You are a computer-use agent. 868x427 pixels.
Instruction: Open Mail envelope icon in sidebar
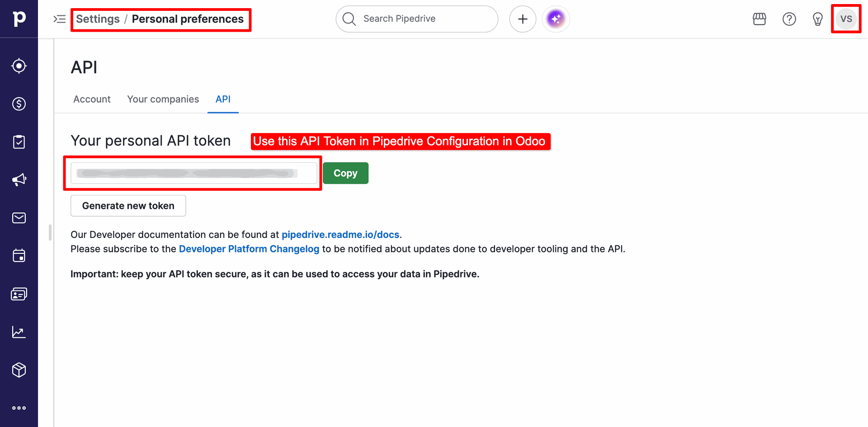tap(19, 218)
